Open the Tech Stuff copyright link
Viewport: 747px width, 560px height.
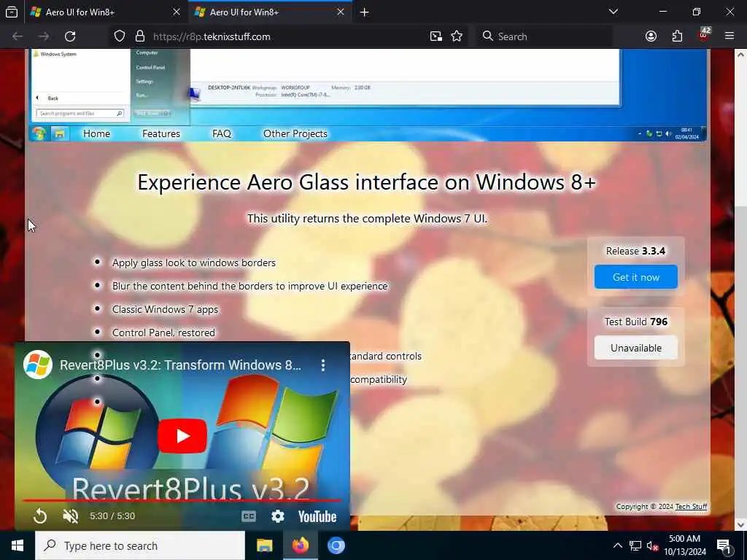pyautogui.click(x=692, y=506)
